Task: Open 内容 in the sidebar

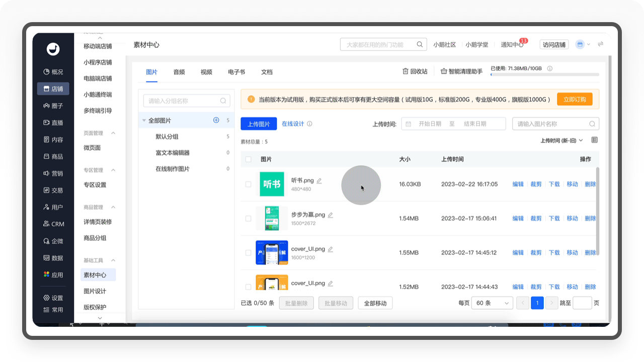Action: 53,140
